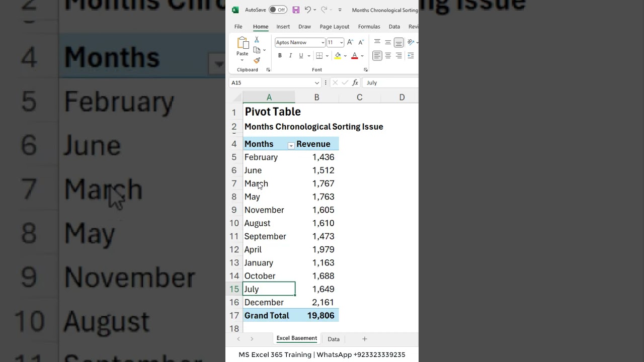
Task: Select the Excel Basement sheet tab
Action: coord(297,338)
